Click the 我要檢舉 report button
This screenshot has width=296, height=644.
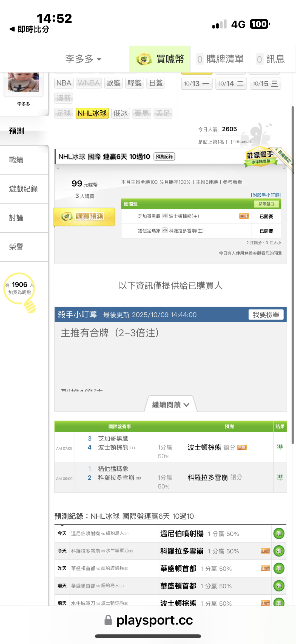[x=266, y=315]
